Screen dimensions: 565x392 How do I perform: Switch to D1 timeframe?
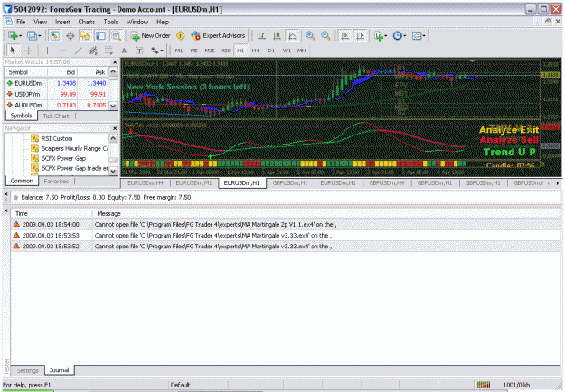271,51
